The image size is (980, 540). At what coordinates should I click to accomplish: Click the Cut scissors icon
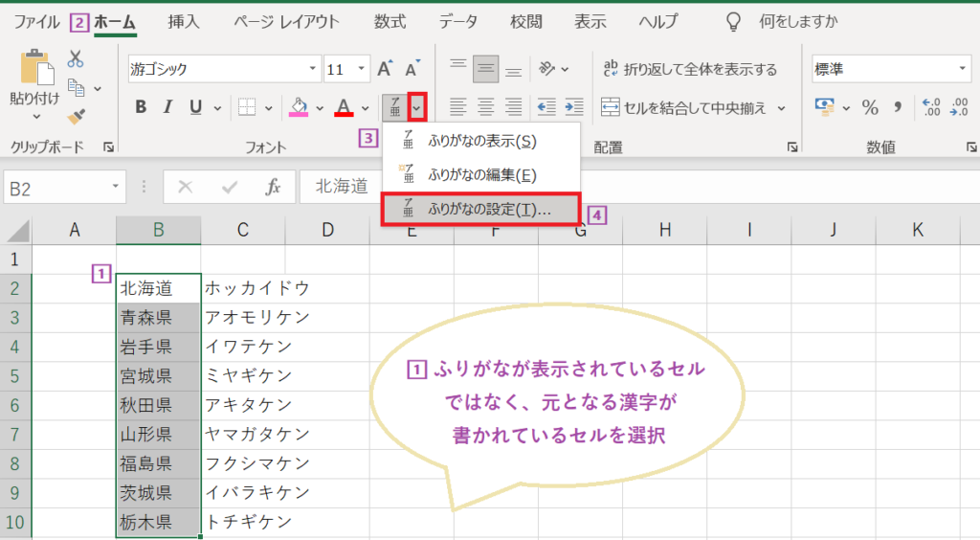[x=76, y=58]
